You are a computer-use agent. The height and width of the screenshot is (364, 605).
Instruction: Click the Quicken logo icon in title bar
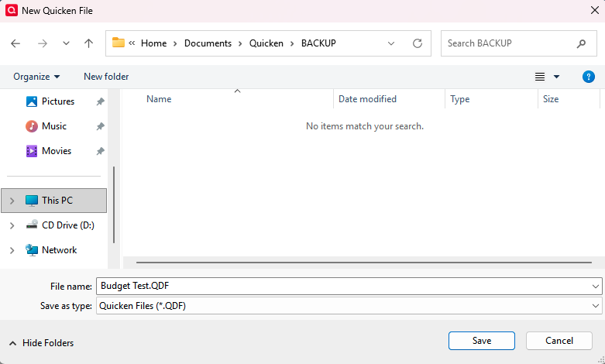[11, 10]
